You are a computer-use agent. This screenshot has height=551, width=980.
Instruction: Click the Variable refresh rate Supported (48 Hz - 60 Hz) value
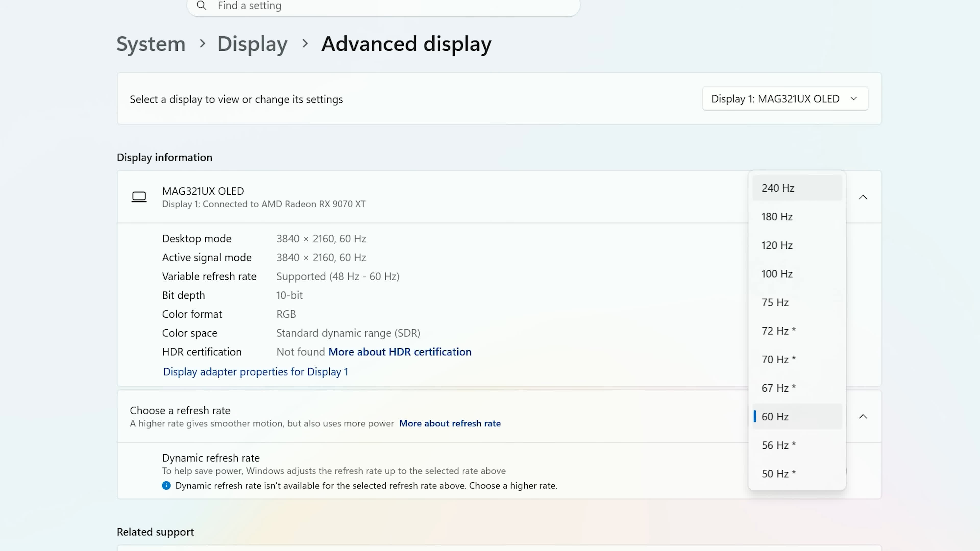[338, 276]
